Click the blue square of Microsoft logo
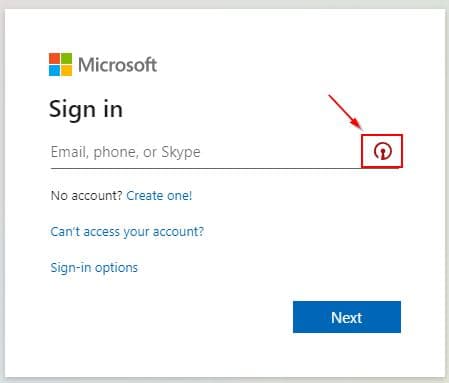 (54, 70)
